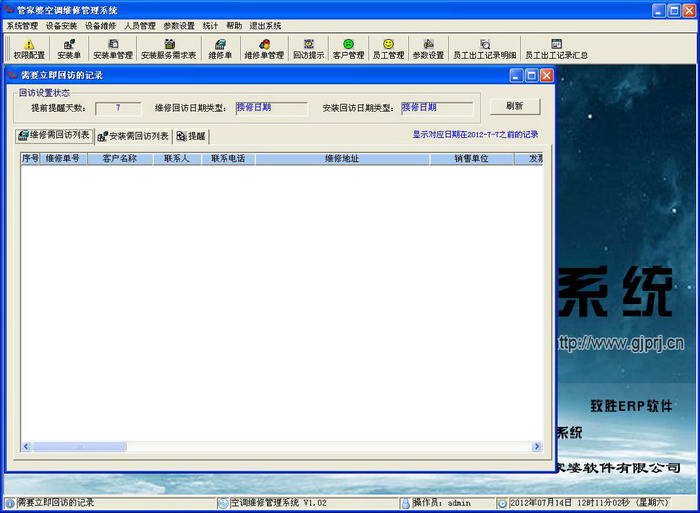Viewport: 700px width, 513px height.
Task: Open 安装单管理 in the toolbar
Action: coord(113,49)
